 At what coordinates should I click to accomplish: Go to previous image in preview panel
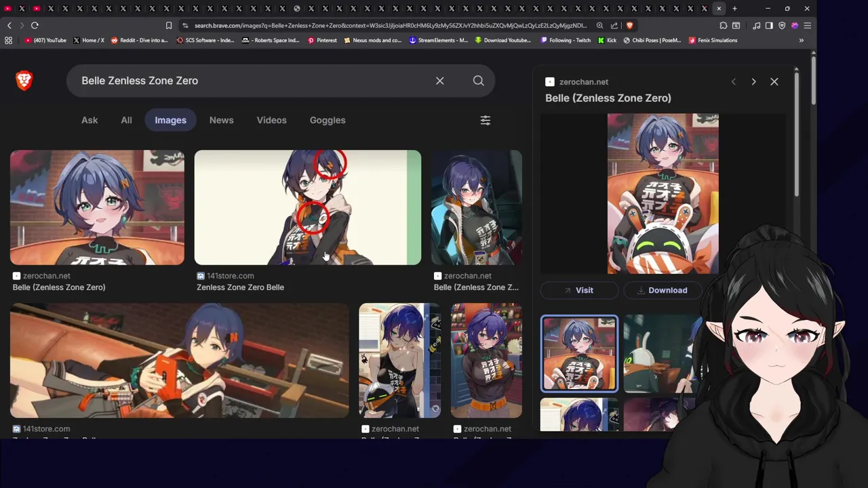(733, 81)
